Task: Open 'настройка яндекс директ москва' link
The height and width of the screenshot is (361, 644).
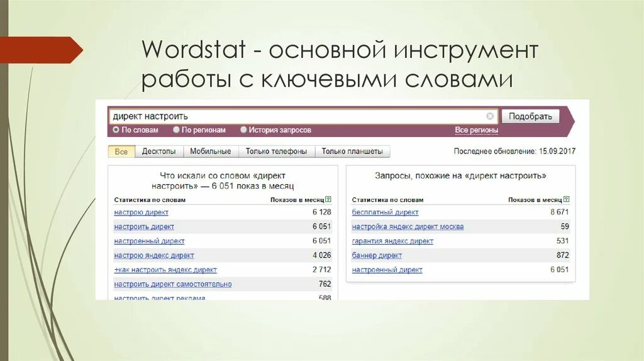Action: [x=408, y=226]
